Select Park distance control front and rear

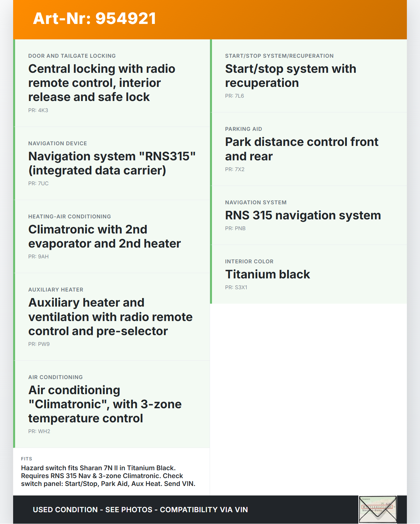(x=302, y=149)
